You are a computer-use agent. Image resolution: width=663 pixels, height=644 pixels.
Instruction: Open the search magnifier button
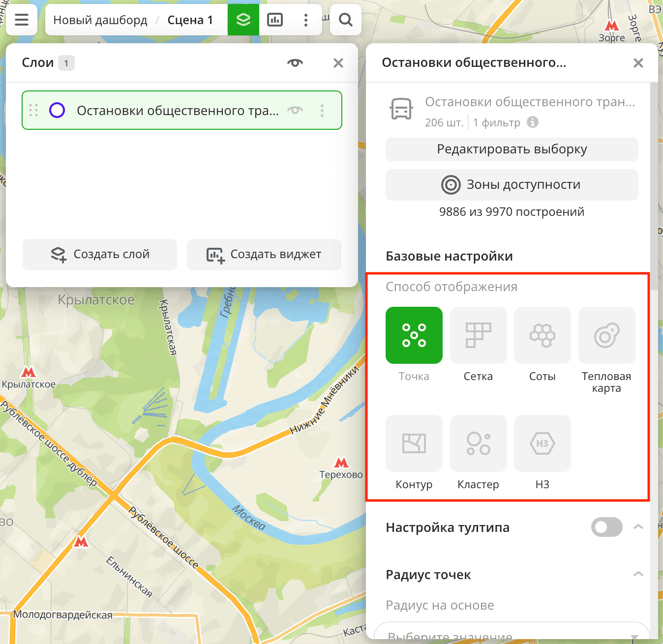pyautogui.click(x=346, y=20)
